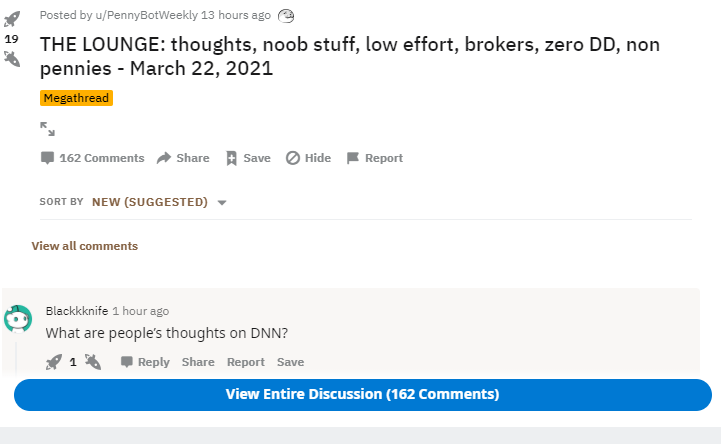The height and width of the screenshot is (444, 721).
Task: Click the Megathread flair tag
Action: (x=76, y=98)
